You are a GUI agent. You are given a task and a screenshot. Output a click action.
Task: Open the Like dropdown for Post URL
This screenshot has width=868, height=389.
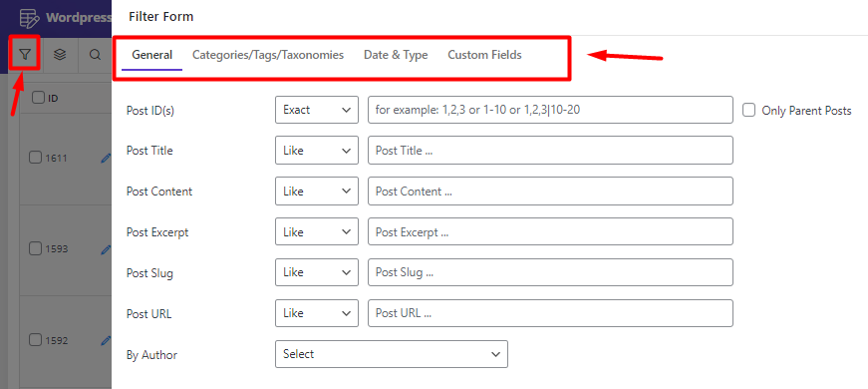pyautogui.click(x=317, y=313)
